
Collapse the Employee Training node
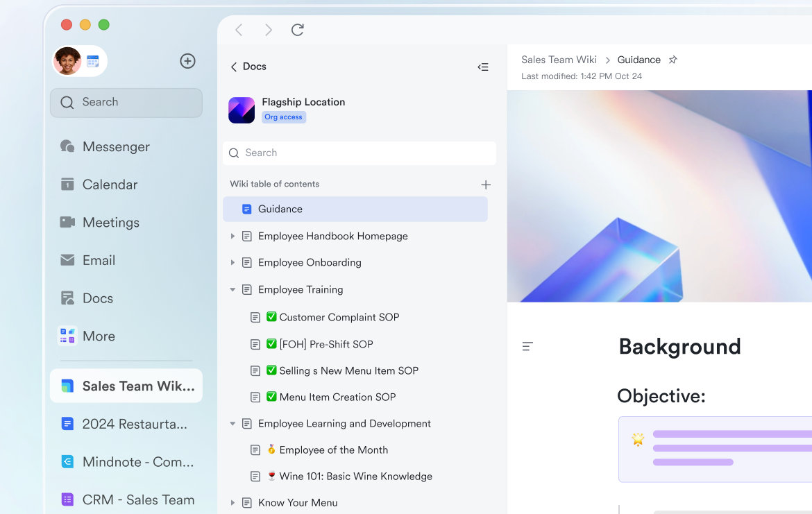coord(232,290)
